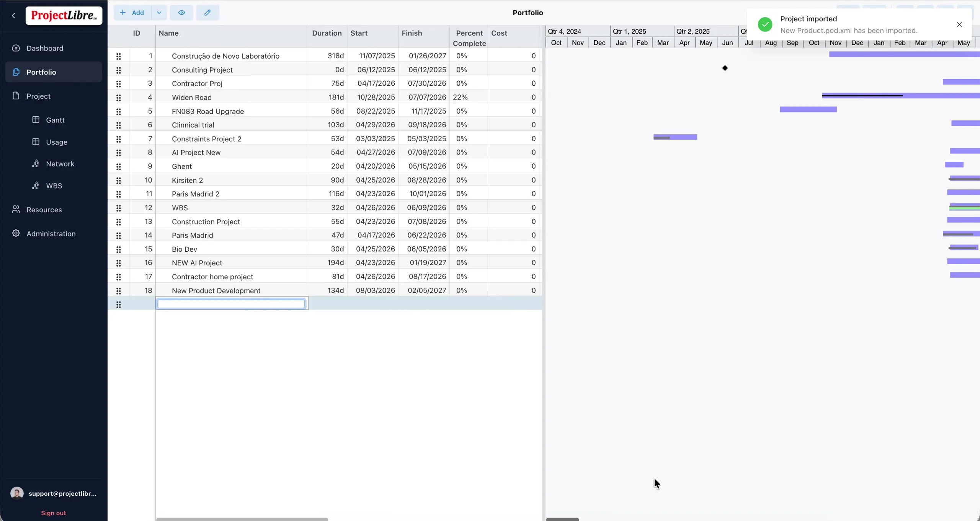Viewport: 980px width, 521px height.
Task: Grab drag handle for Consulting Project row
Action: [x=119, y=70]
